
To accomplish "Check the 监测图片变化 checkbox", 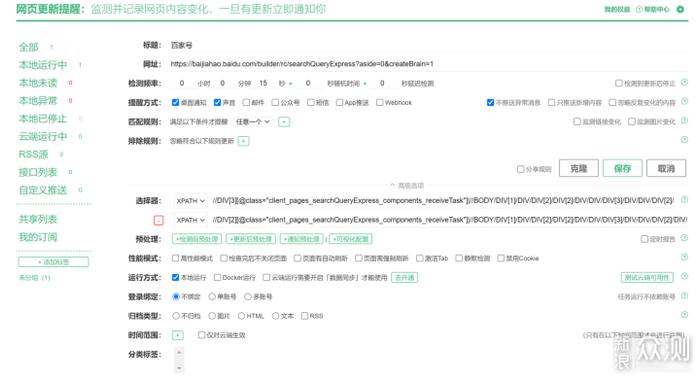I will (x=632, y=122).
